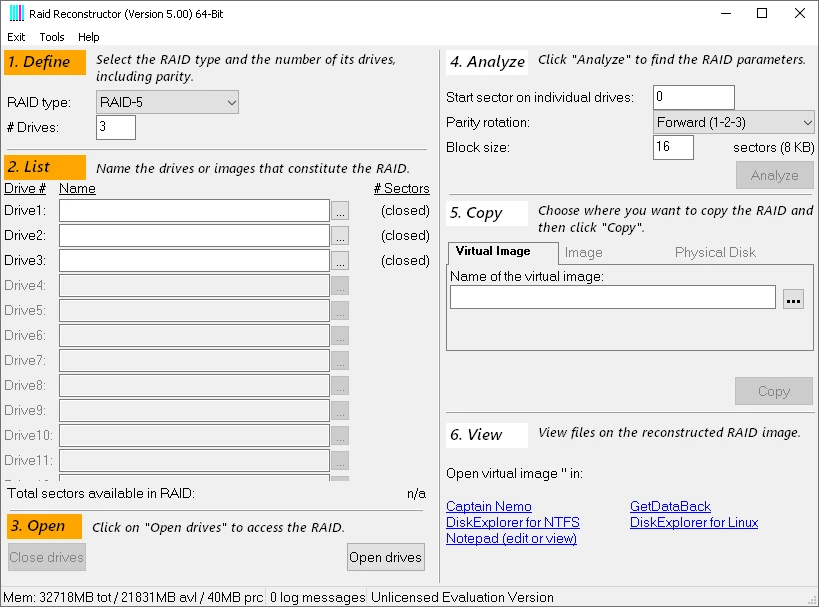Viewport: 819px width, 607px height.
Task: Open the Exit menu
Action: point(16,37)
